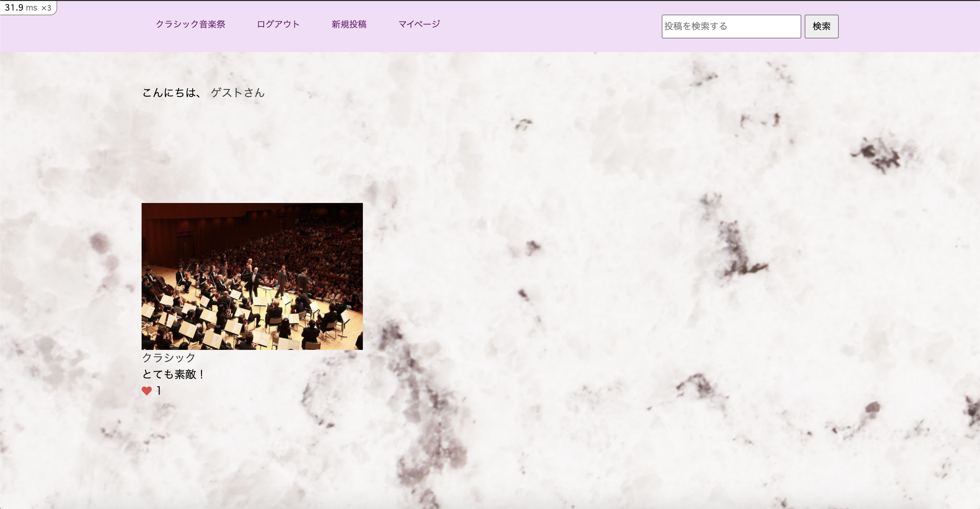Viewport: 980px width, 509px height.
Task: Click the red heart like icon
Action: click(146, 391)
